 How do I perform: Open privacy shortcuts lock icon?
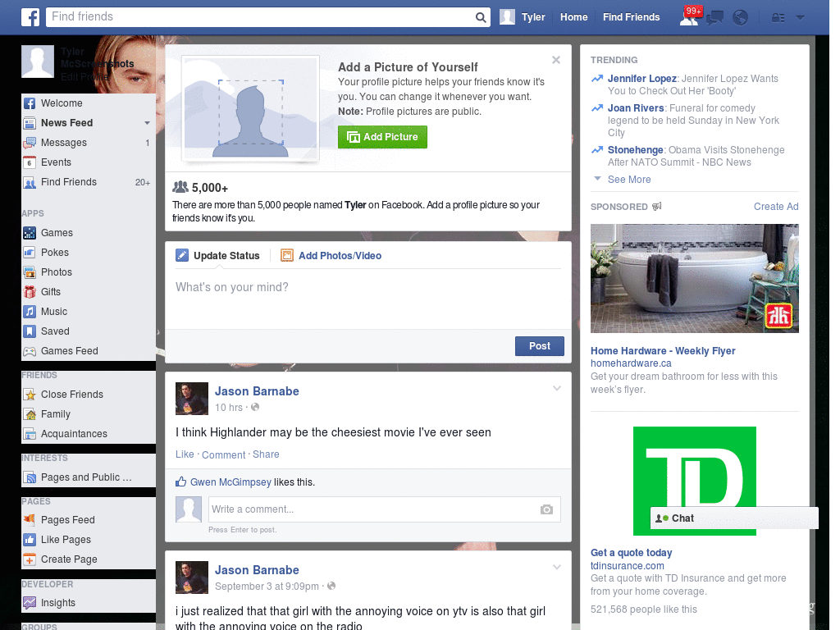click(x=778, y=18)
